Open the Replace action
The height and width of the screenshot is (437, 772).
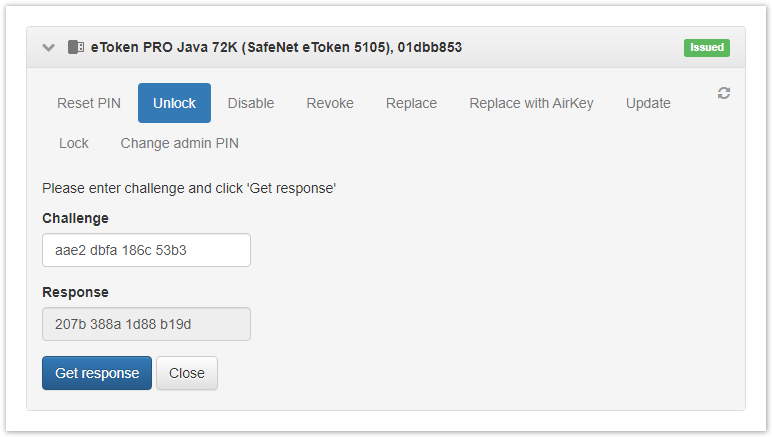411,103
